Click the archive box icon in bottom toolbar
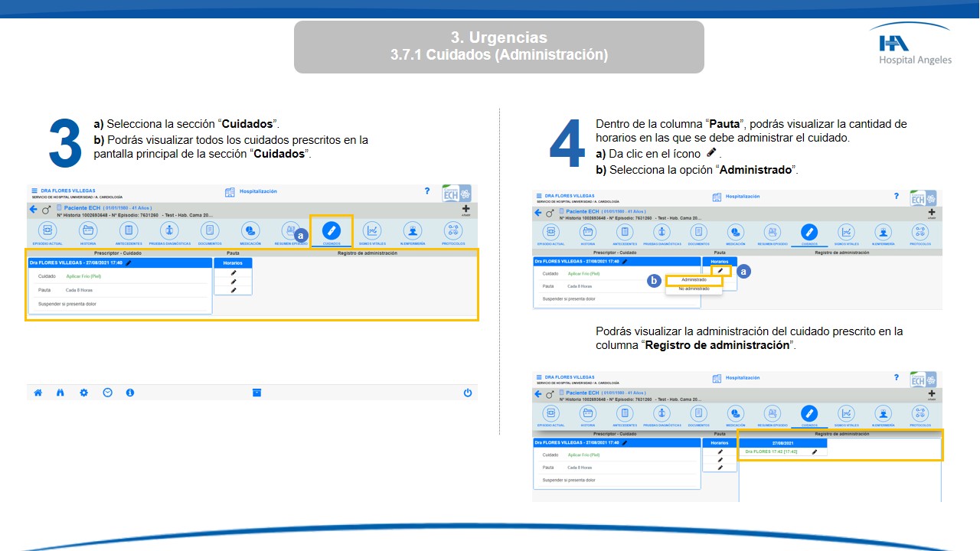Screen dimensions: 980x551 click(257, 393)
